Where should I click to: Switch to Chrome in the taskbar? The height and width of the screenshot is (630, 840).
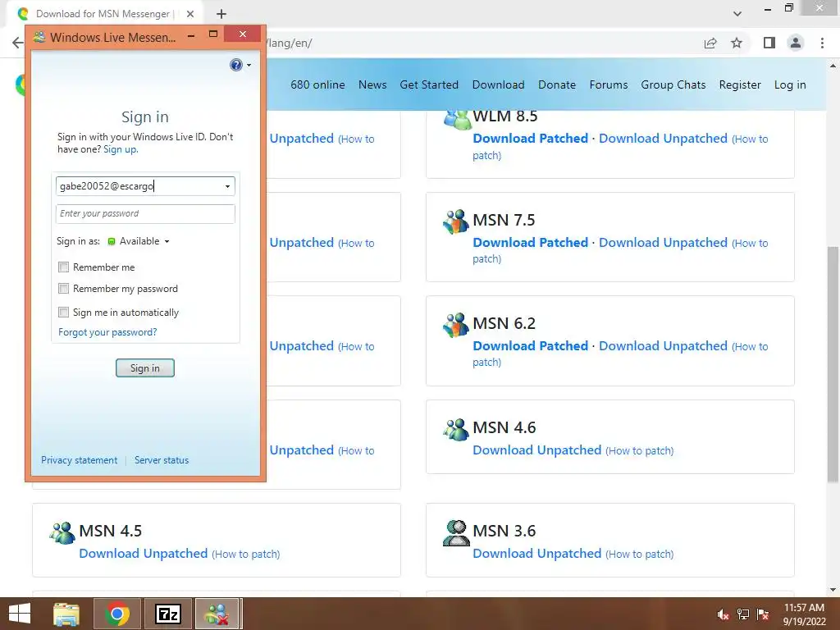[117, 614]
